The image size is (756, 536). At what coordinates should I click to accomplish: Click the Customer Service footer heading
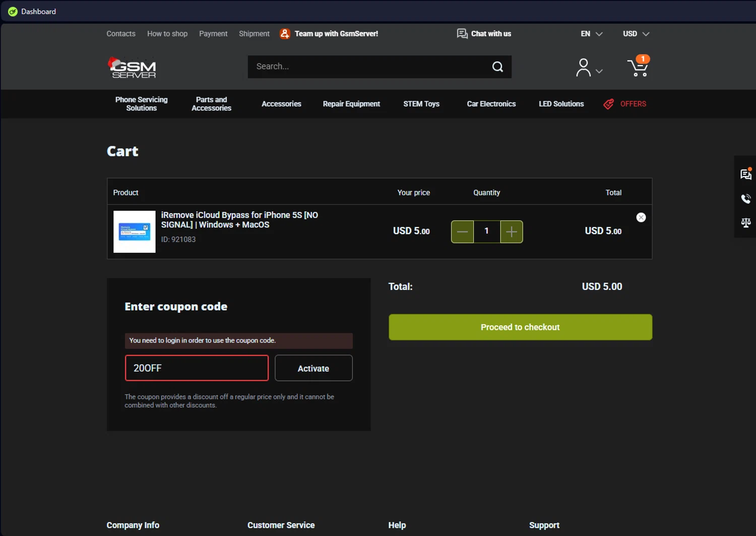pyautogui.click(x=281, y=525)
